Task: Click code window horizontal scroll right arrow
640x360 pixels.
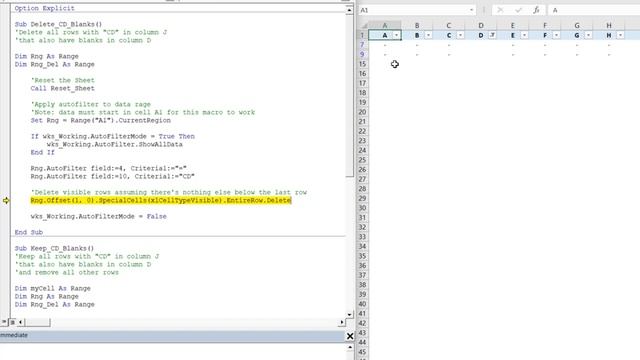Action: pyautogui.click(x=342, y=322)
